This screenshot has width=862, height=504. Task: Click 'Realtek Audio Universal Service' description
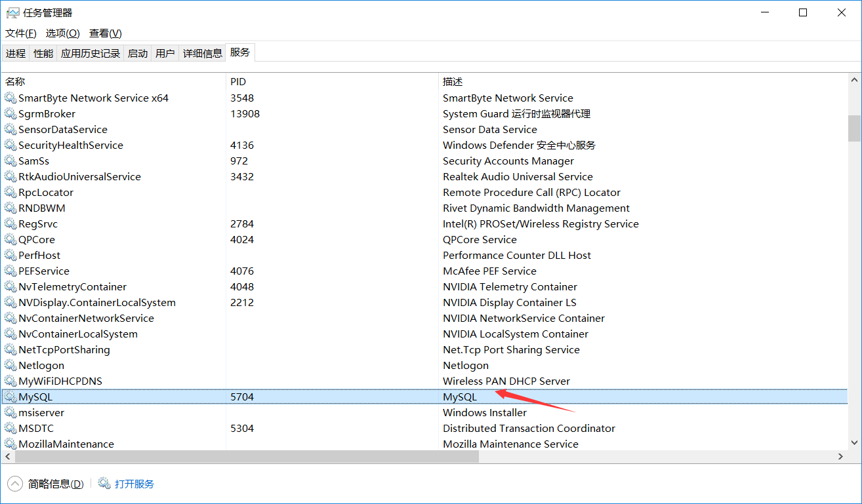(518, 177)
